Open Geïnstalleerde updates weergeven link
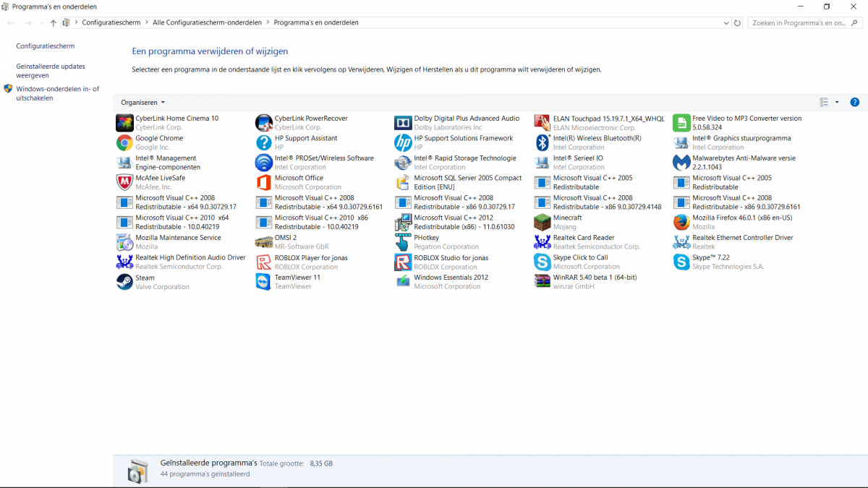Image resolution: width=868 pixels, height=488 pixels. [x=51, y=70]
